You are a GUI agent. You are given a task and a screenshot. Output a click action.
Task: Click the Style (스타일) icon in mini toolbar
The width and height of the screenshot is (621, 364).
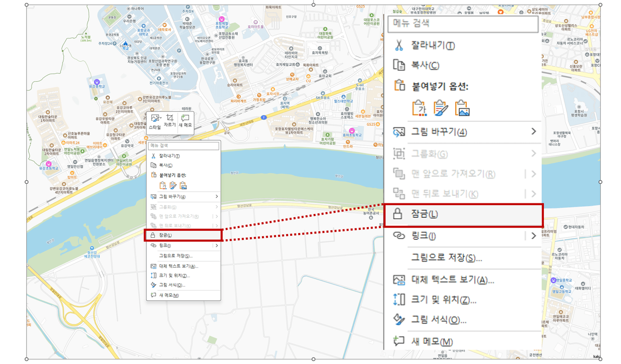[x=155, y=118]
